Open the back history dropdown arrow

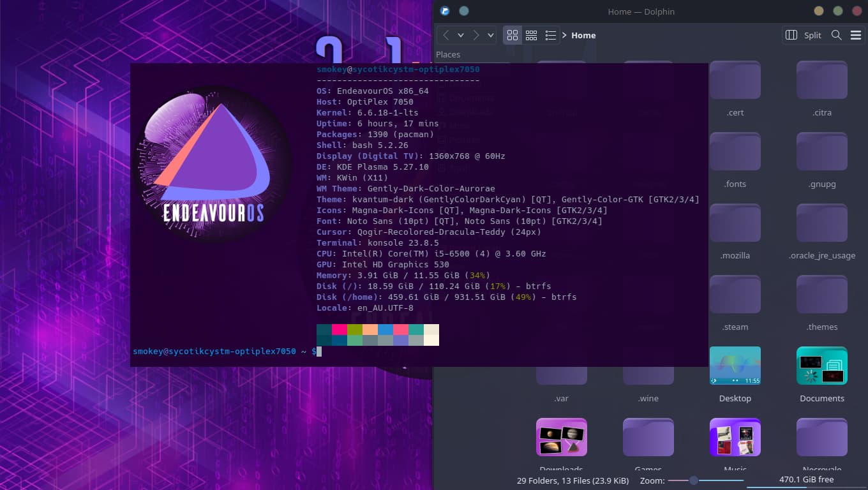point(460,35)
